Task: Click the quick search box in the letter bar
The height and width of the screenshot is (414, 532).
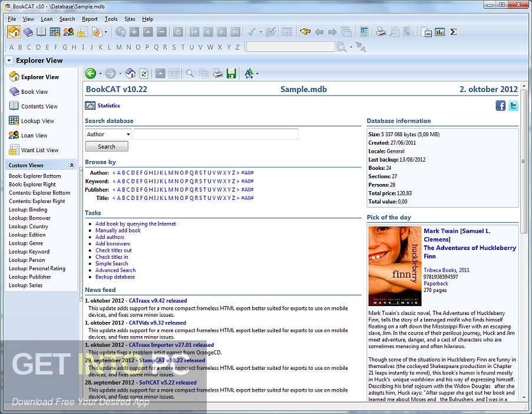Action: tap(291, 47)
